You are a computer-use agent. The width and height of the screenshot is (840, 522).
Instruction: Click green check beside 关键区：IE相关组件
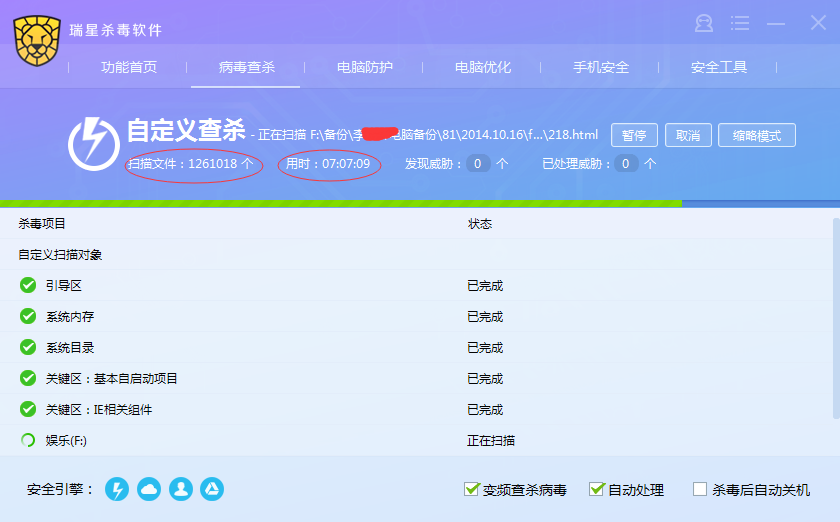pos(28,409)
